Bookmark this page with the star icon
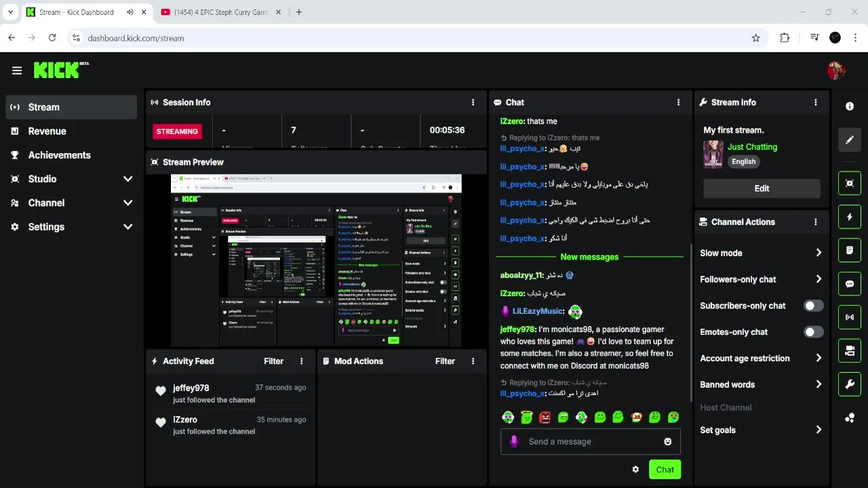The height and width of the screenshot is (488, 868). [755, 38]
